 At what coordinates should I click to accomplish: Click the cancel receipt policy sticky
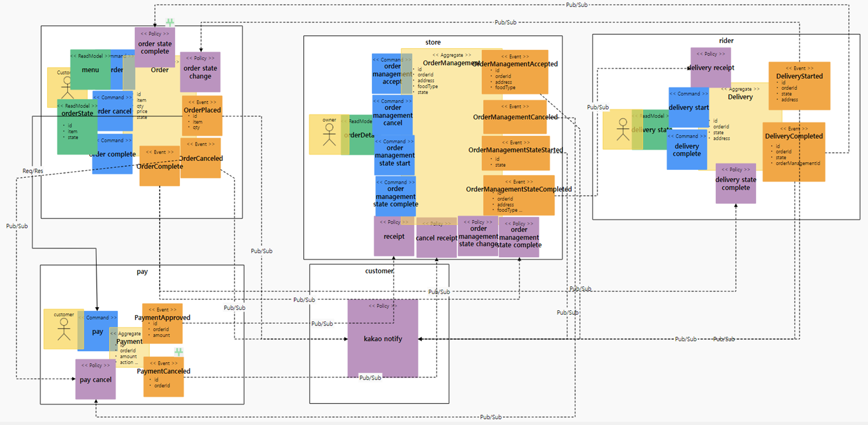[x=436, y=237]
